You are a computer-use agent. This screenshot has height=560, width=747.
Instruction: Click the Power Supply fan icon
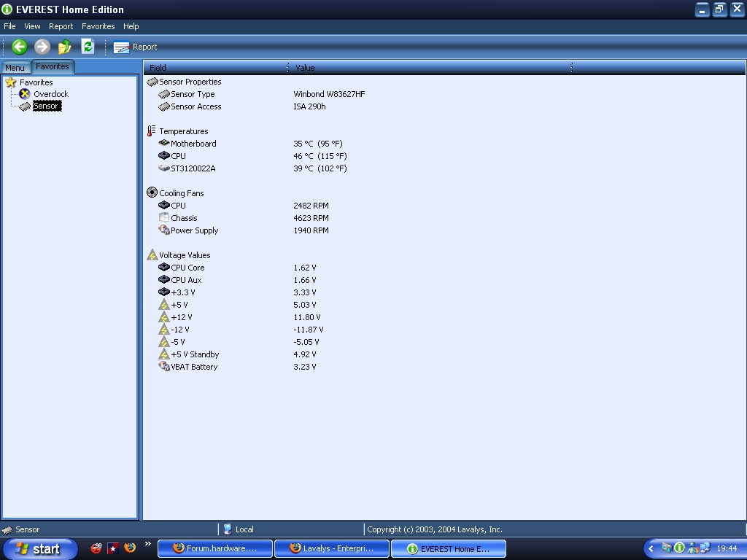[x=164, y=230]
